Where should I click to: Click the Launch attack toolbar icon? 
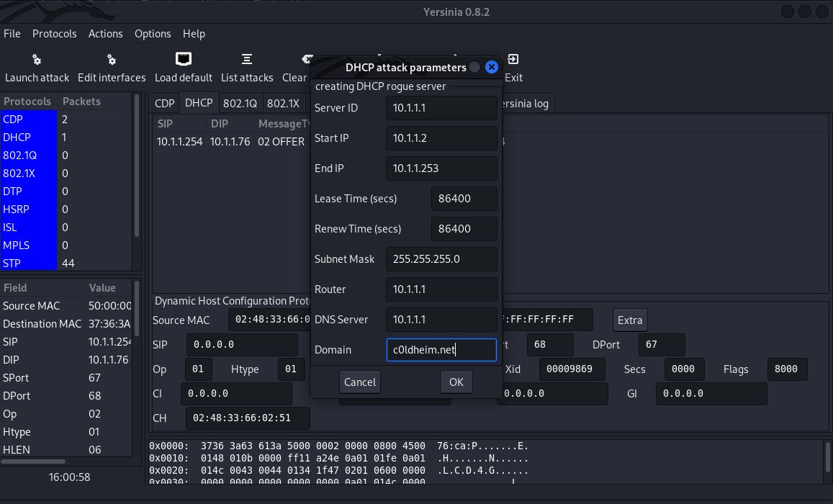(x=37, y=60)
